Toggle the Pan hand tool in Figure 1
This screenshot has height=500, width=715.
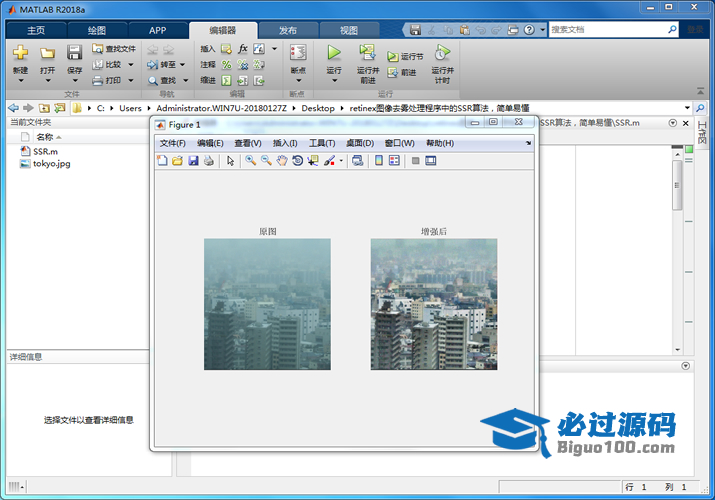tap(282, 161)
